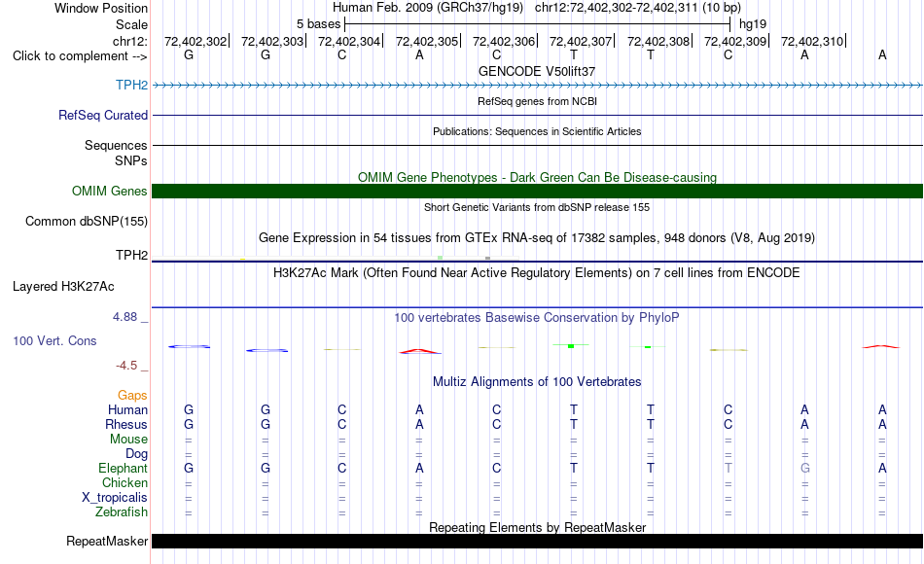This screenshot has width=924, height=564.
Task: Click position label 72,402,304
Action: [349, 41]
